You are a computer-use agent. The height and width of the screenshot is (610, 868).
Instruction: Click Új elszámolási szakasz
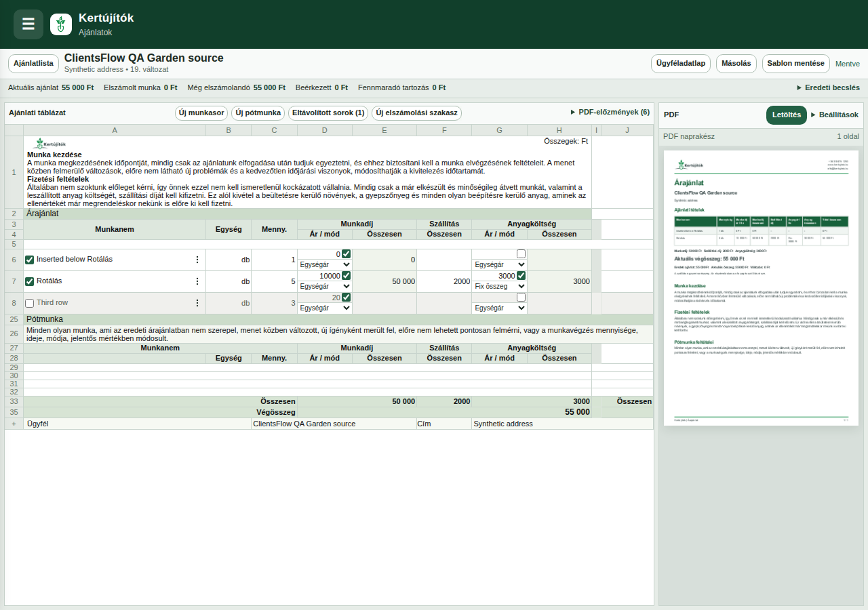click(417, 113)
